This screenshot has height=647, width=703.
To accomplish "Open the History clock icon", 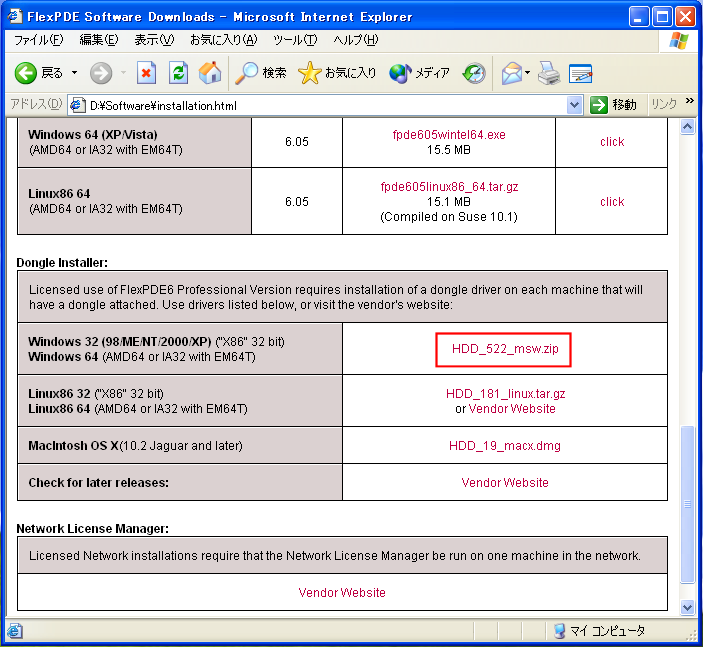I will click(x=474, y=73).
